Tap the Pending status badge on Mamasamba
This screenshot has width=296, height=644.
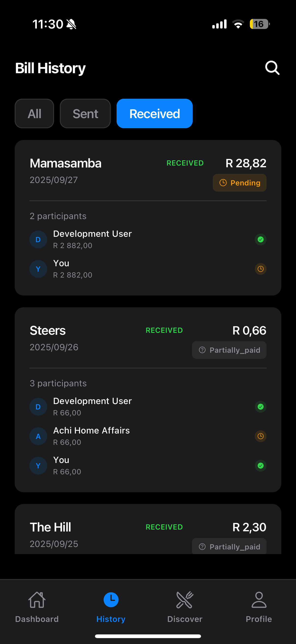click(x=240, y=183)
